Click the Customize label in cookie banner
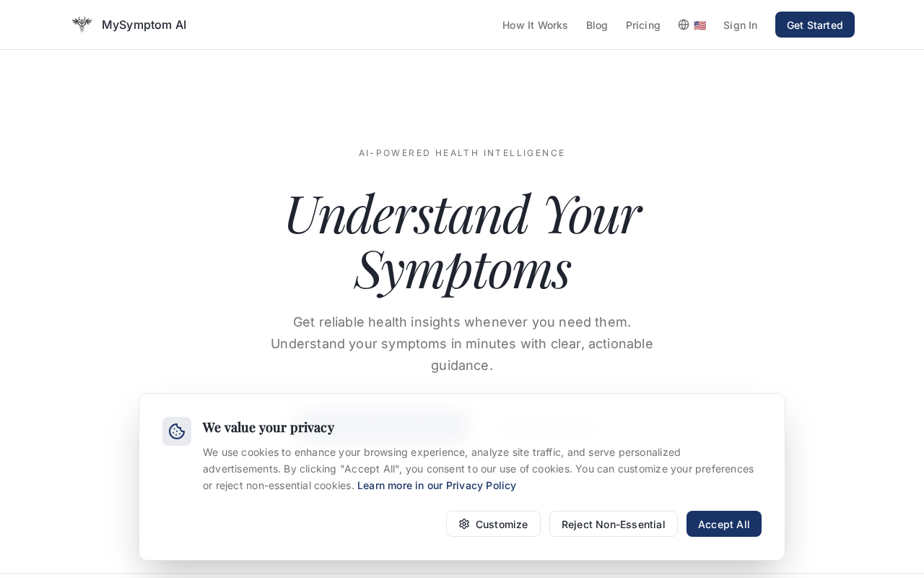Screen dimensions: 924x578 tap(502, 525)
